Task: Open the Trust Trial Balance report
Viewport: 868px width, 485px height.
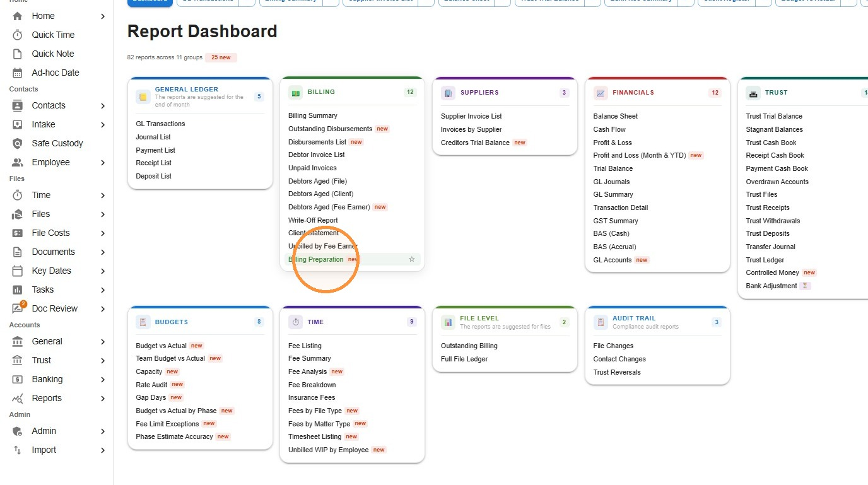Action: click(x=774, y=116)
